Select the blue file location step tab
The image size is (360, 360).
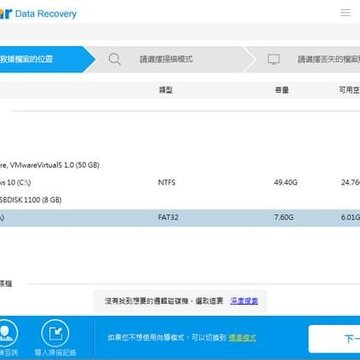[x=43, y=59]
